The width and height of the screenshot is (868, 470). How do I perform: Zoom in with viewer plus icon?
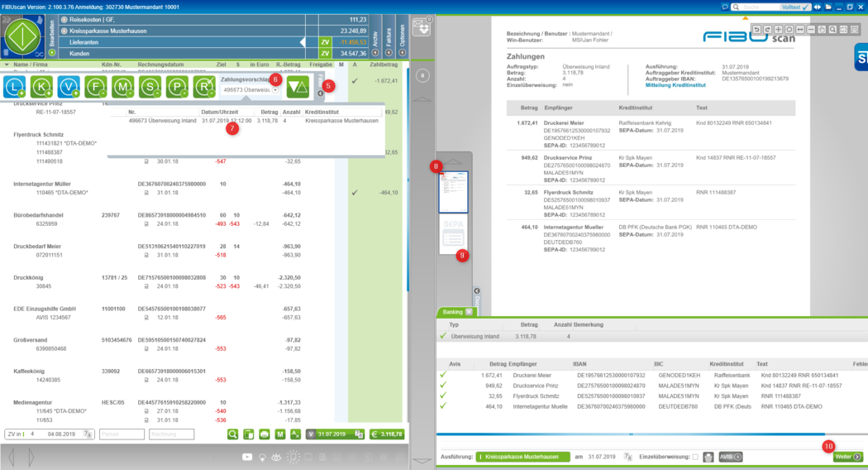click(x=779, y=29)
